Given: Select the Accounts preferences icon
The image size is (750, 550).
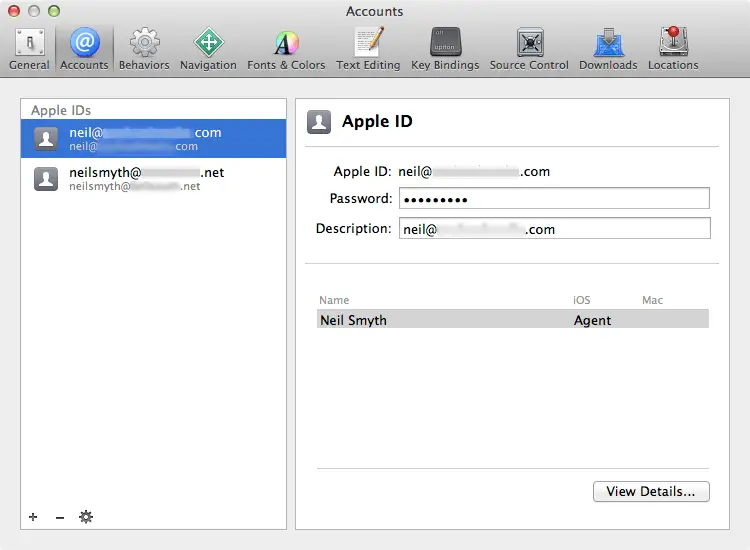Looking at the screenshot, I should [84, 49].
